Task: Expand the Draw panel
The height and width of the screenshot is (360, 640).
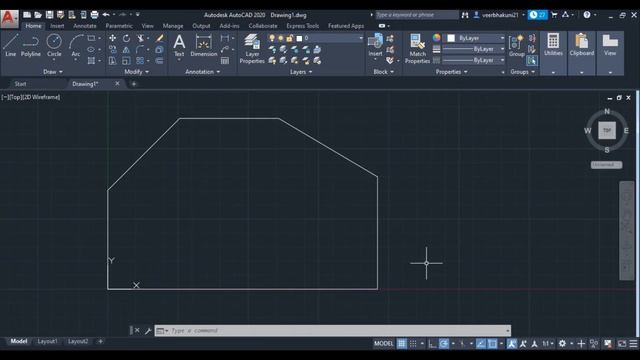Action: [53, 72]
